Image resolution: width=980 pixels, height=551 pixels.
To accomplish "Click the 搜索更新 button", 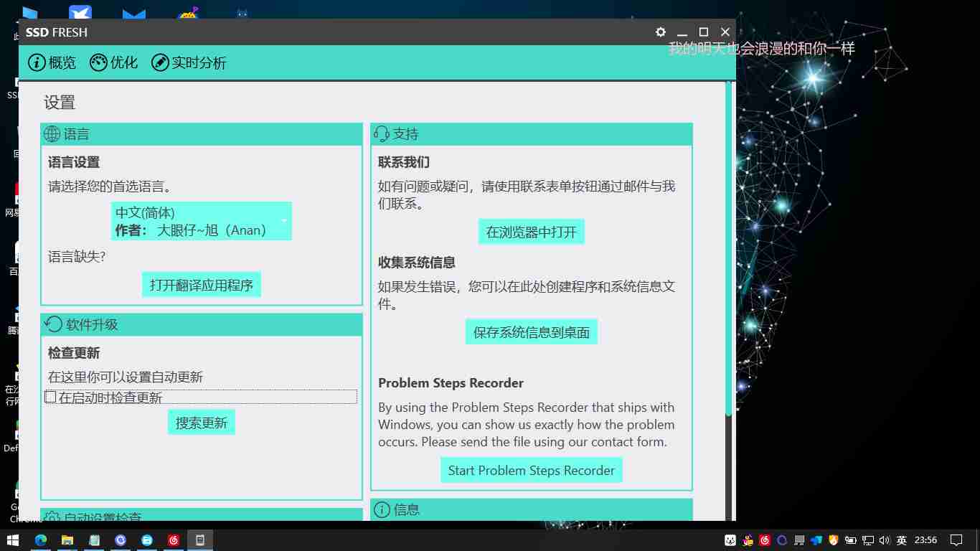I will (202, 423).
